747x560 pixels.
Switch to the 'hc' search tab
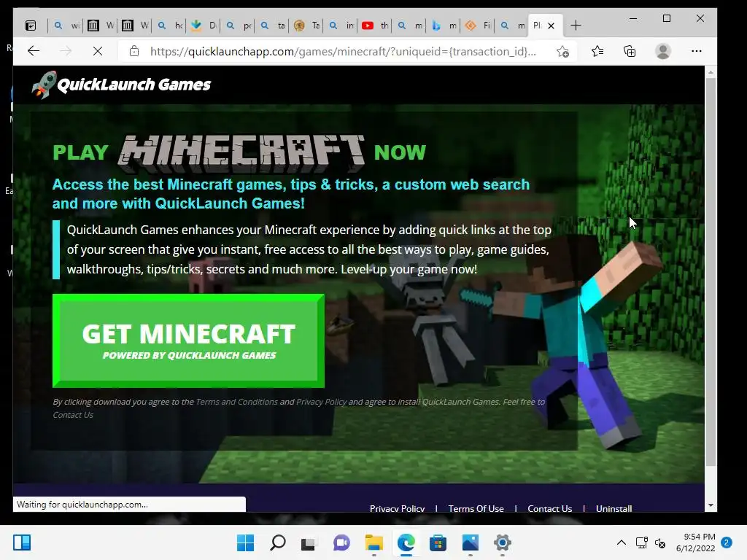(169, 26)
